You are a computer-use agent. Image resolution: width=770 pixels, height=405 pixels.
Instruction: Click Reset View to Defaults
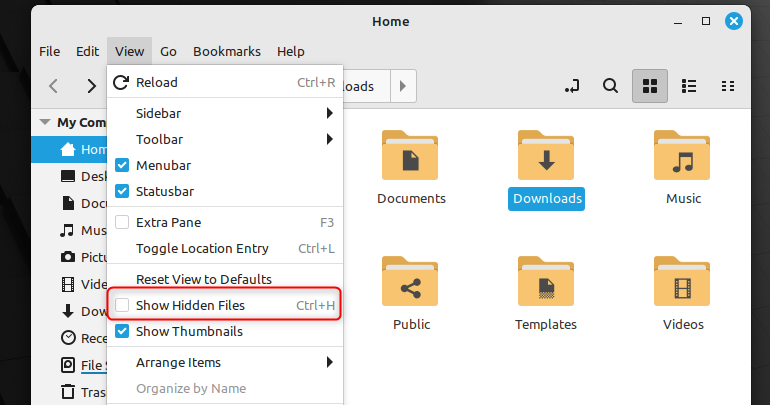point(204,279)
